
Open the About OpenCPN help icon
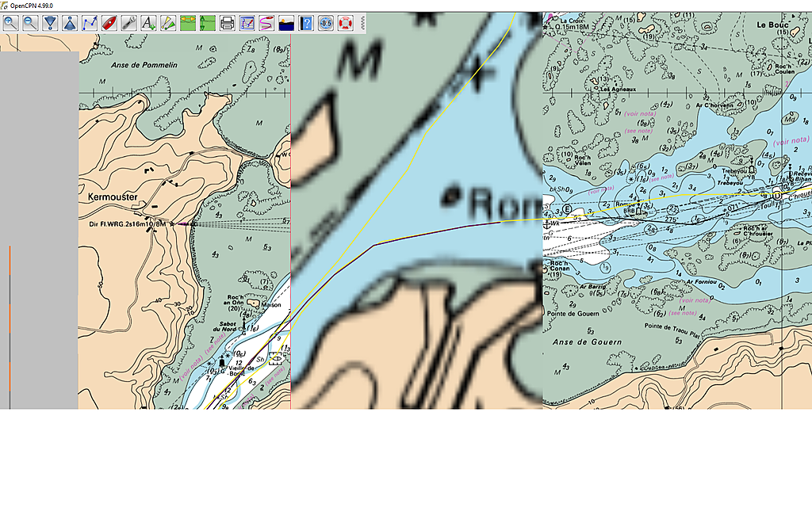click(306, 23)
